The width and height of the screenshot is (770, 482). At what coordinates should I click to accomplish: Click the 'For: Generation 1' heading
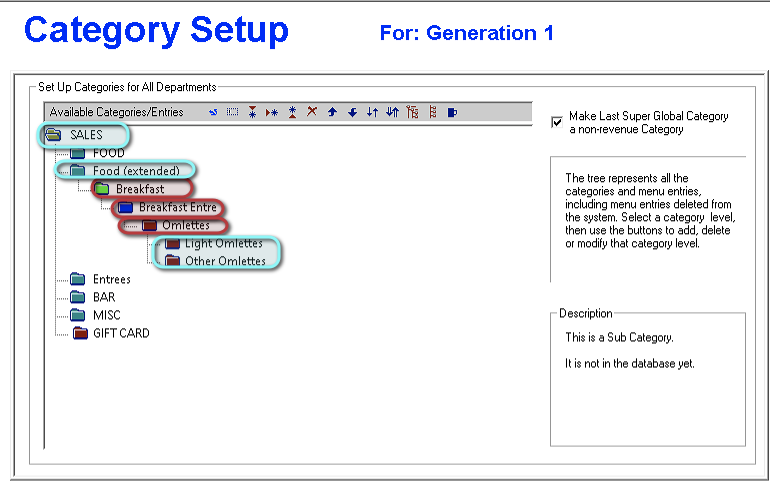[x=467, y=33]
